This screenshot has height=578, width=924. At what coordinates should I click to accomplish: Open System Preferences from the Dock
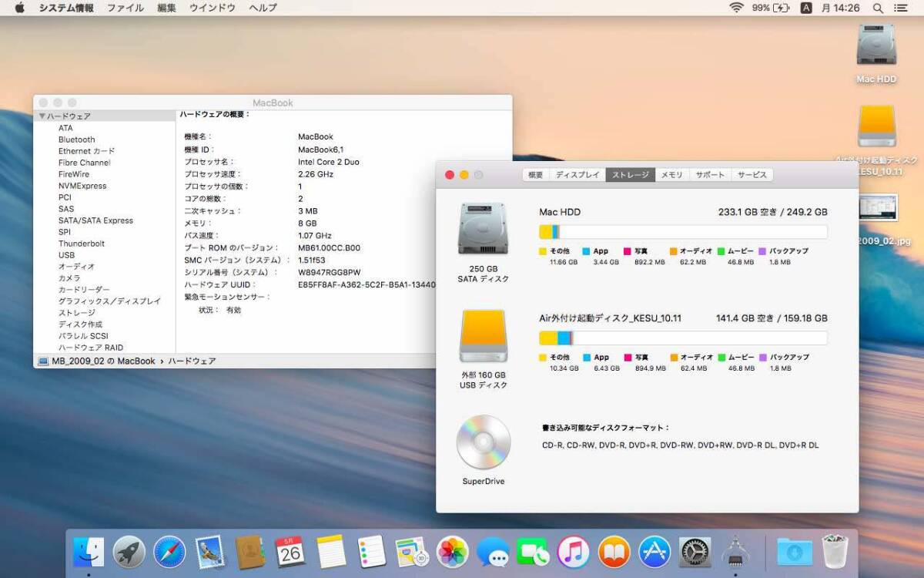click(695, 551)
